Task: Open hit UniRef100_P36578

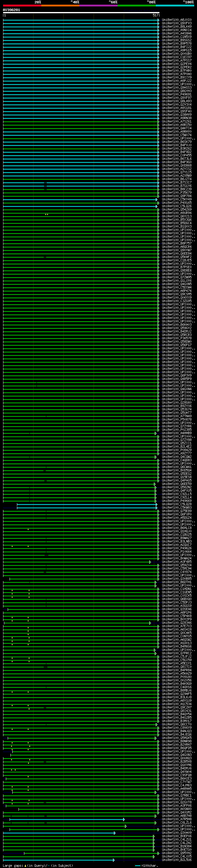Action: point(177,338)
